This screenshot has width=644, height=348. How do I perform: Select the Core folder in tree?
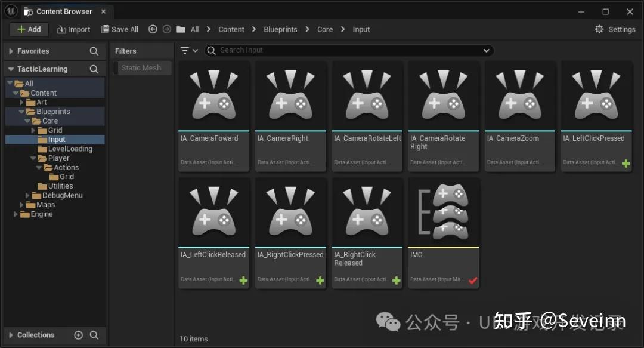(49, 121)
